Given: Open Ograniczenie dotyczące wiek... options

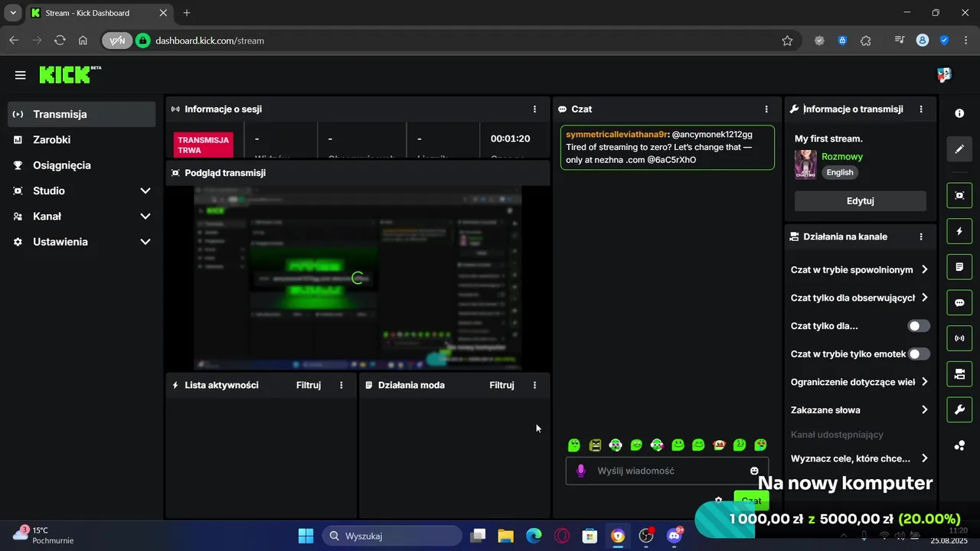Looking at the screenshot, I should pos(859,382).
